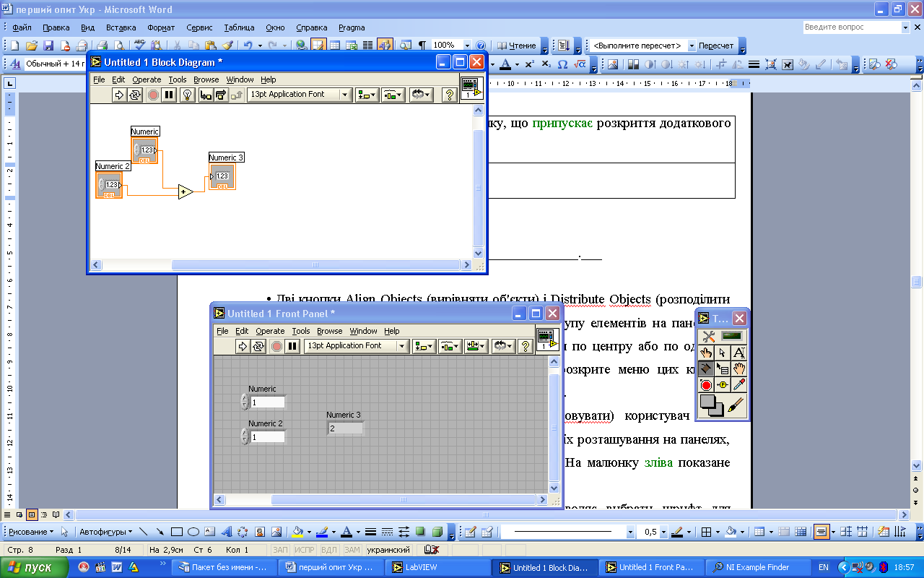This screenshot has height=578, width=924.
Task: Toggle ЗАМ overtype mode in status bar
Action: coord(352,550)
